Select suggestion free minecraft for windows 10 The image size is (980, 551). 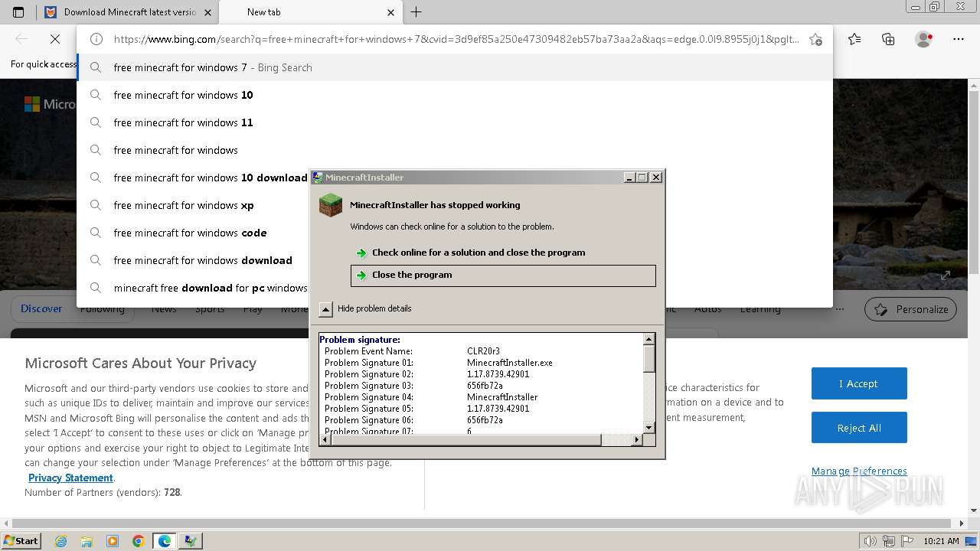click(x=454, y=95)
